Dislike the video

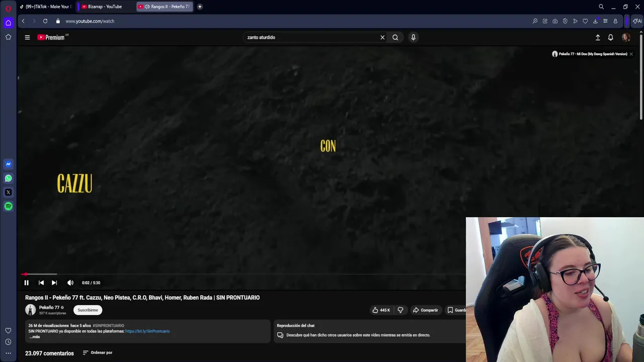(x=400, y=310)
